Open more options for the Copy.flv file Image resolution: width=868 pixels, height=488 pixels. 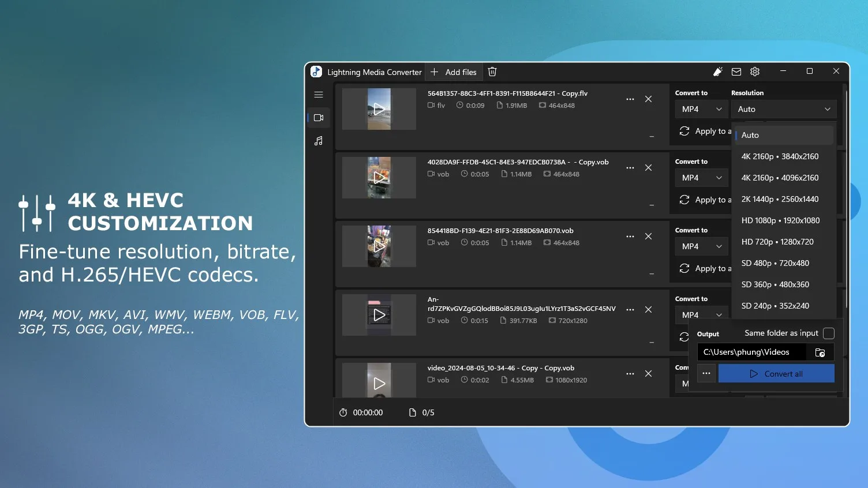point(630,99)
